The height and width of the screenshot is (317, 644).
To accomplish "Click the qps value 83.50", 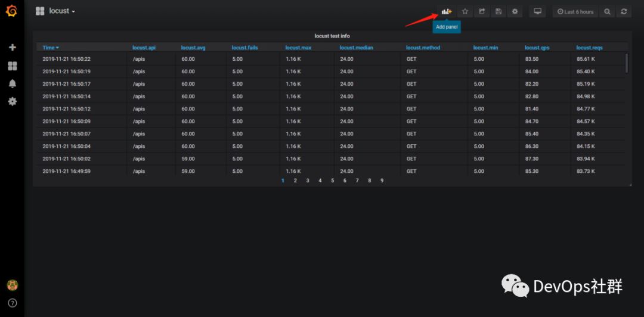I will pyautogui.click(x=531, y=59).
